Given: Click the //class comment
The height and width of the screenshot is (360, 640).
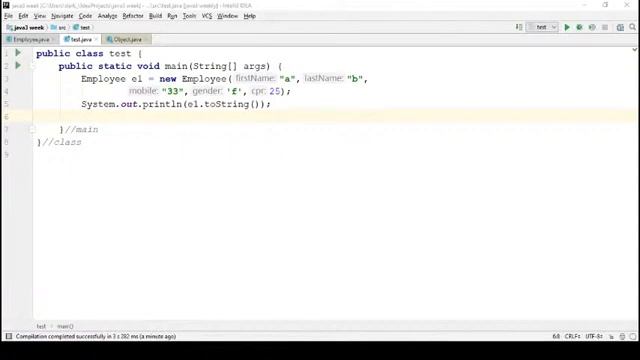Looking at the screenshot, I should pyautogui.click(x=62, y=142).
